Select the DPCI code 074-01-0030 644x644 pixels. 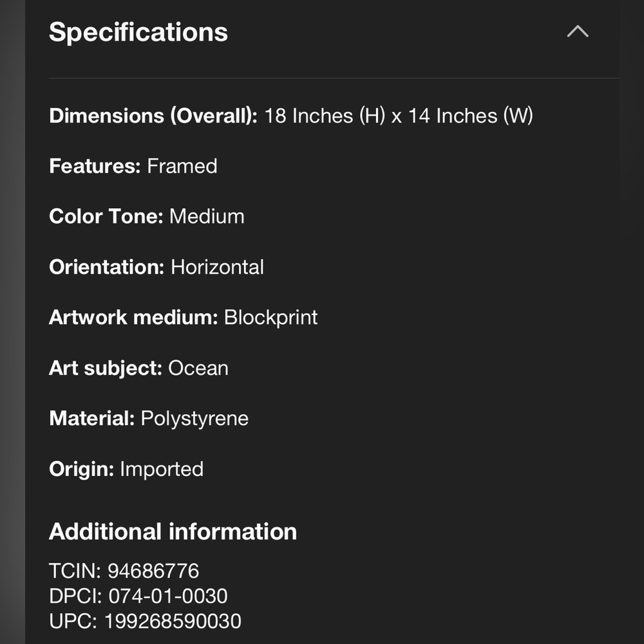click(168, 596)
